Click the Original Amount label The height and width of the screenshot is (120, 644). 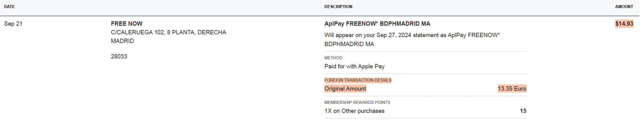point(345,89)
